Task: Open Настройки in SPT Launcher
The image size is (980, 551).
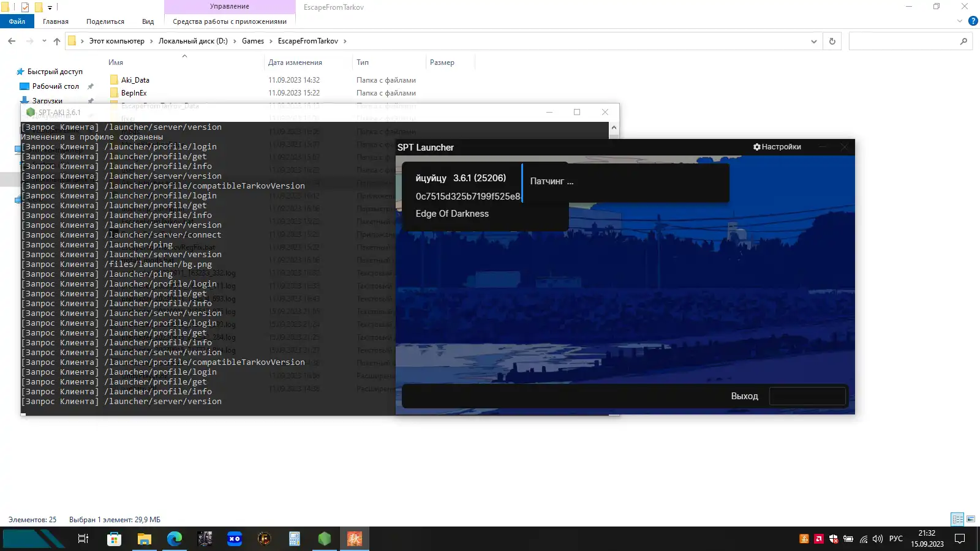Action: click(777, 147)
